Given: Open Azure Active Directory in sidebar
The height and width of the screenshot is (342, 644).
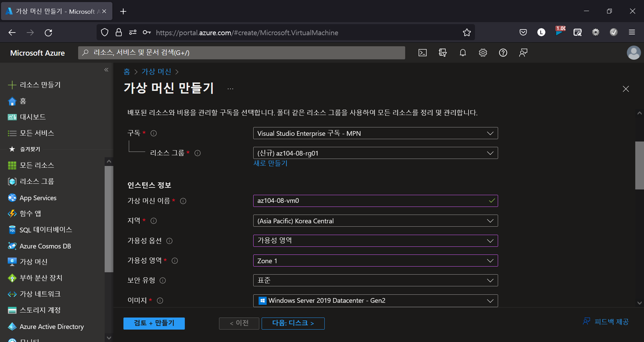Looking at the screenshot, I should 45,327.
